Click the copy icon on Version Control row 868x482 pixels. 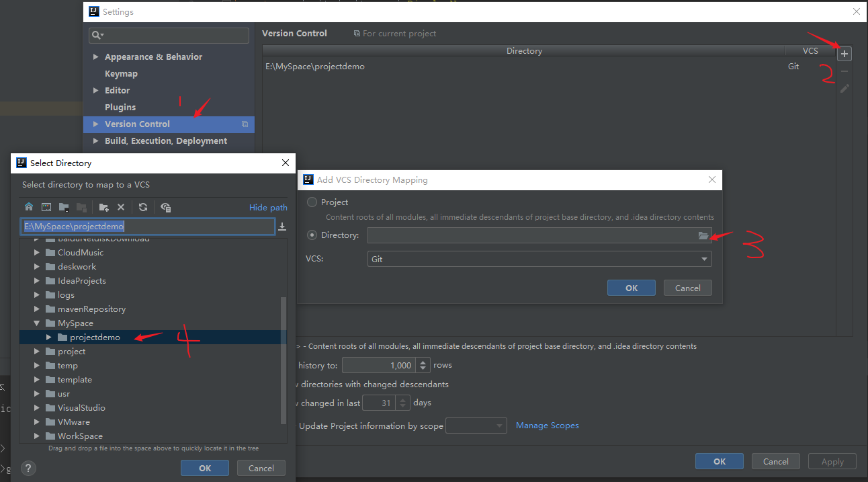point(245,124)
